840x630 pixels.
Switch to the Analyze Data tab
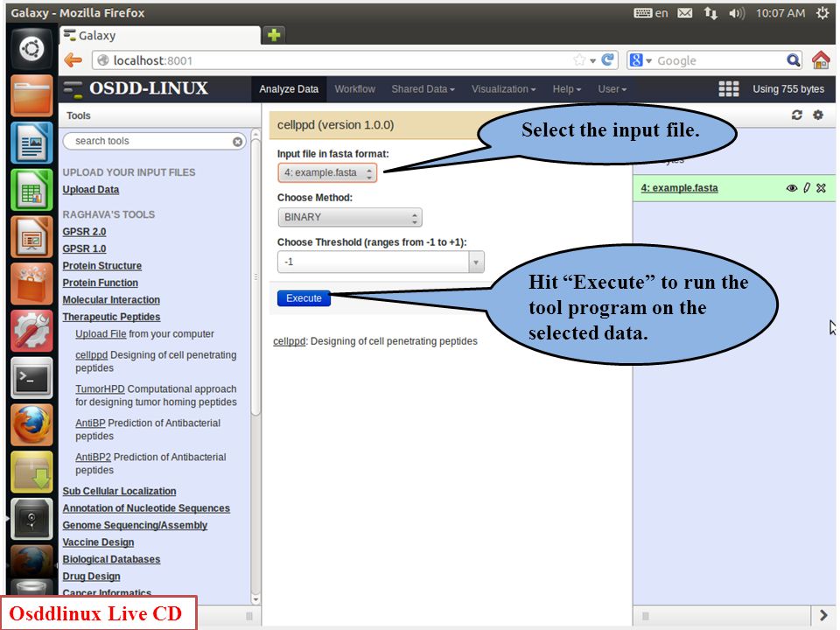pyautogui.click(x=289, y=89)
